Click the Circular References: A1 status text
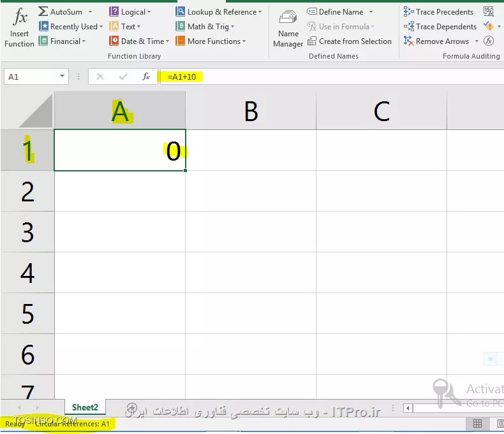The image size is (504, 434). pos(72,424)
